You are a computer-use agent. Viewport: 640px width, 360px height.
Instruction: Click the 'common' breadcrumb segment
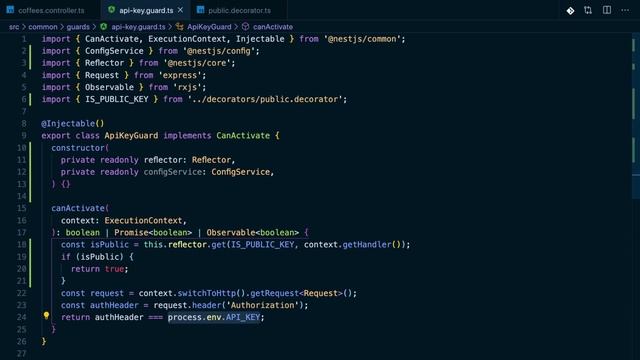tap(43, 27)
